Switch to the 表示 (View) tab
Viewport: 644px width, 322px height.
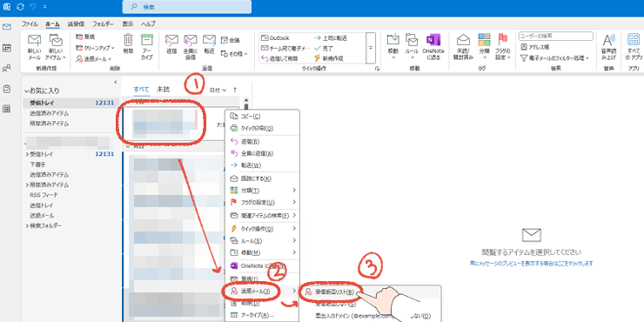click(128, 23)
